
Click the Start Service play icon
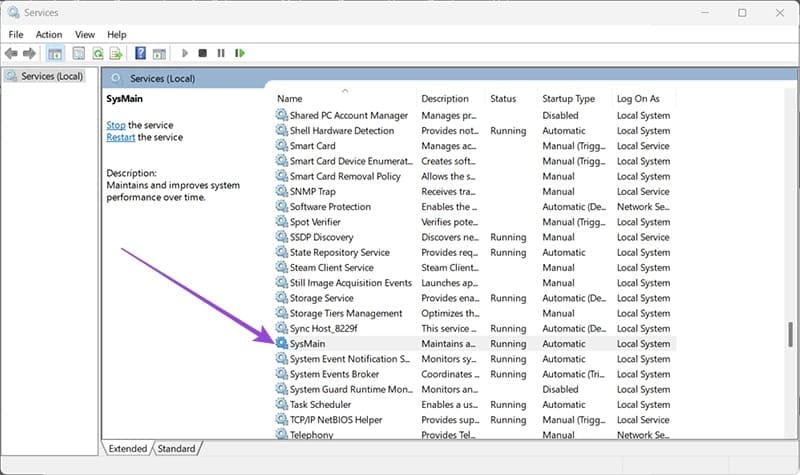(184, 53)
